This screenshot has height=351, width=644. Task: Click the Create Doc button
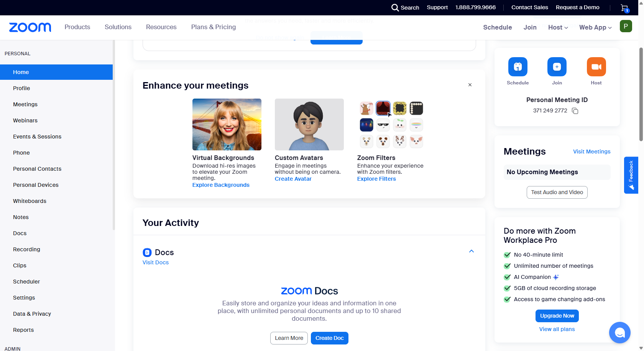(330, 338)
